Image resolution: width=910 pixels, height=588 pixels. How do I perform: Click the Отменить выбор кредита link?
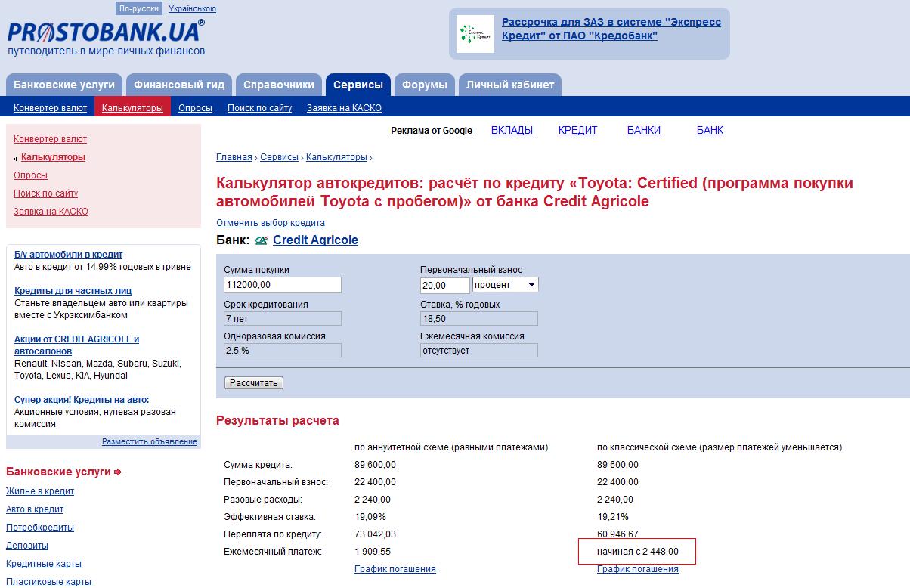(x=271, y=223)
